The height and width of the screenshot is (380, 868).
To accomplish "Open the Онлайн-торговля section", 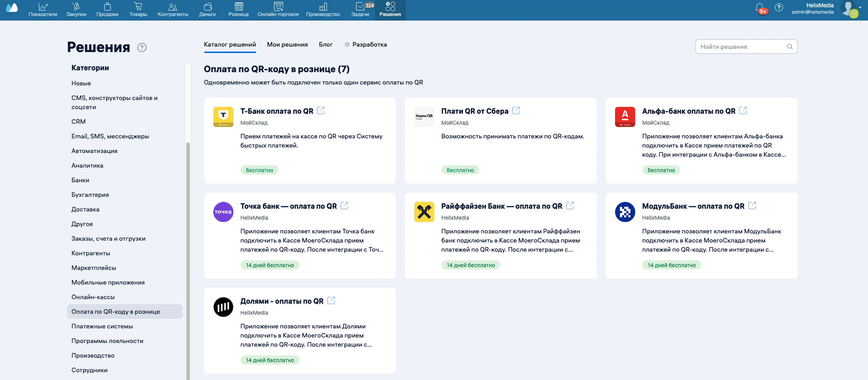I will tap(278, 10).
